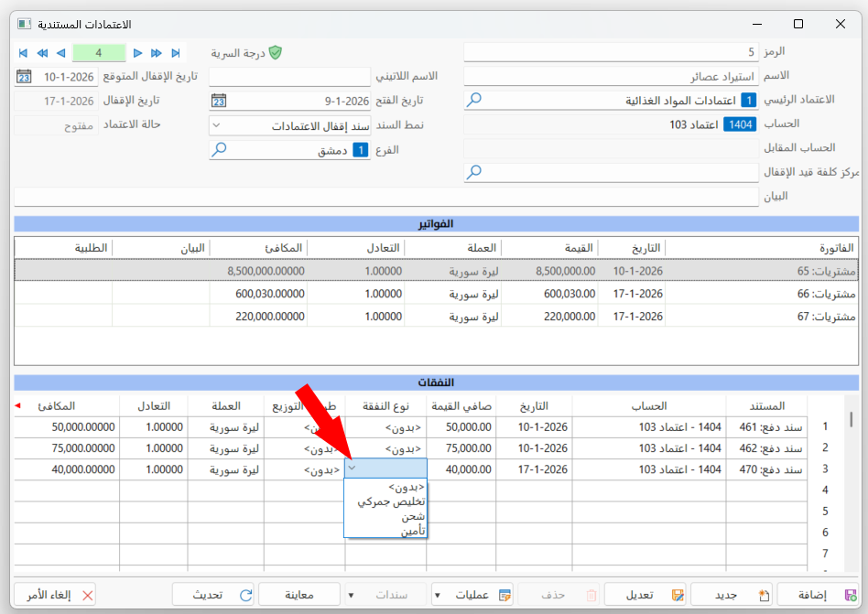Viewport: 868px width, 614px height.
Task: Focus the الاسم field with استيراد عصائر
Action: coord(611,76)
